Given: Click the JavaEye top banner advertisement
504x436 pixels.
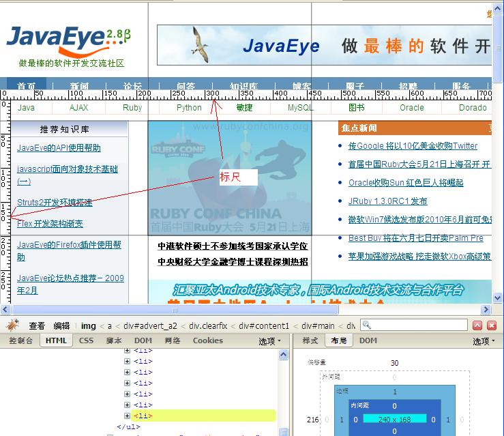Looking at the screenshot, I should [x=325, y=45].
